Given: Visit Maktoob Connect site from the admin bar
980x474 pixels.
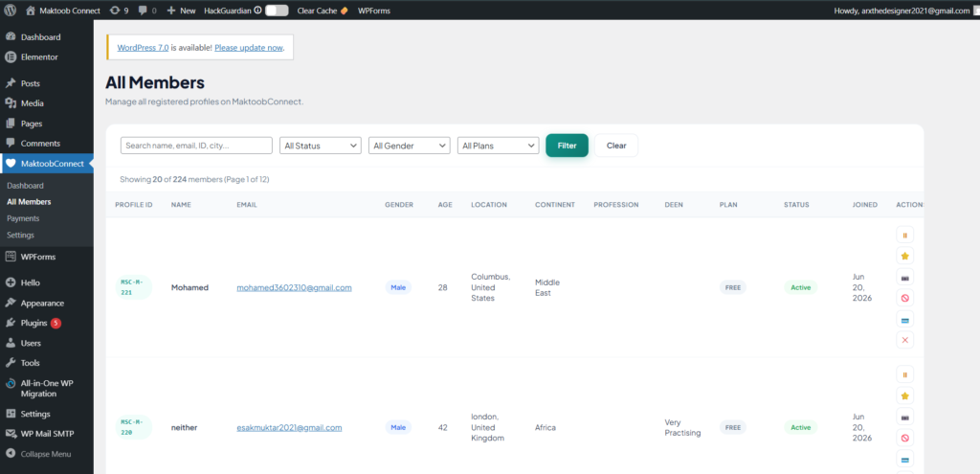Looking at the screenshot, I should [63, 11].
